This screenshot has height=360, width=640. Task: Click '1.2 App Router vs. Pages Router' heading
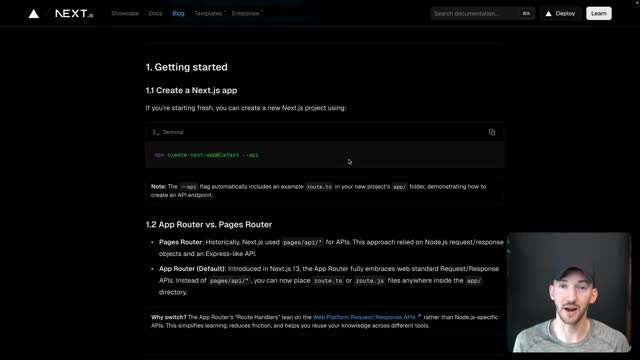209,224
